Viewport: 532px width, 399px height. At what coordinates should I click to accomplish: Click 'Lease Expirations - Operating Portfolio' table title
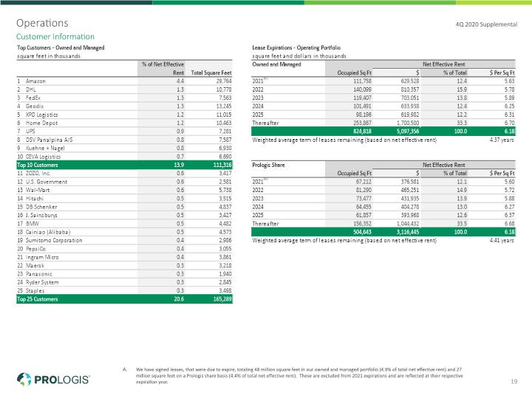point(296,47)
